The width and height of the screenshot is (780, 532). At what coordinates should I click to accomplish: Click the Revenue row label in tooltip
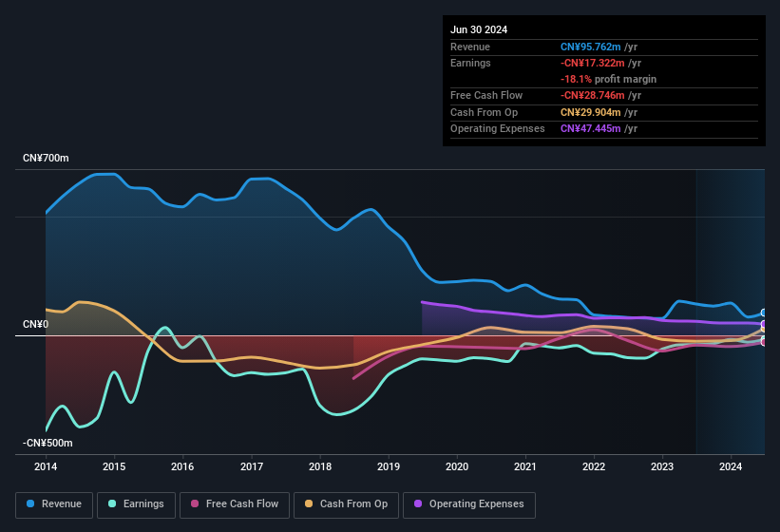click(x=470, y=47)
